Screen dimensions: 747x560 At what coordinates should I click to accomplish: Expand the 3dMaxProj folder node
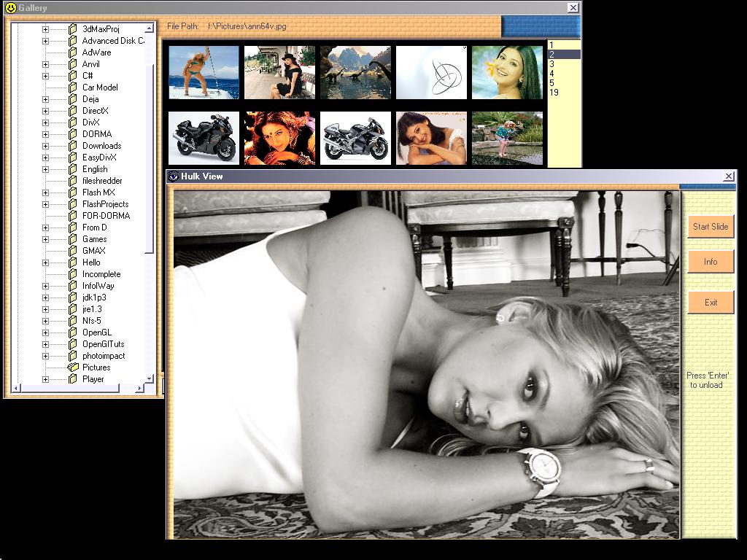(45, 29)
